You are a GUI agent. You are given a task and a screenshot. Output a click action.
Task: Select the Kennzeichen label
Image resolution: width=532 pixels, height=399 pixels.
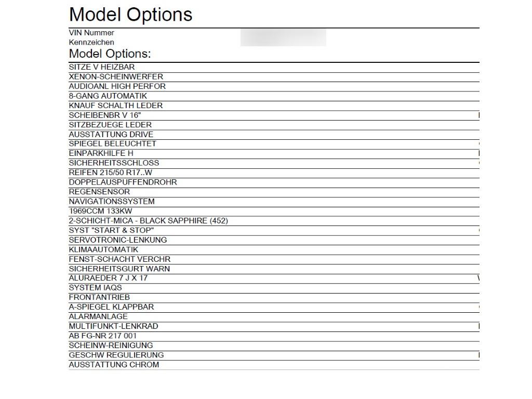pyautogui.click(x=91, y=43)
